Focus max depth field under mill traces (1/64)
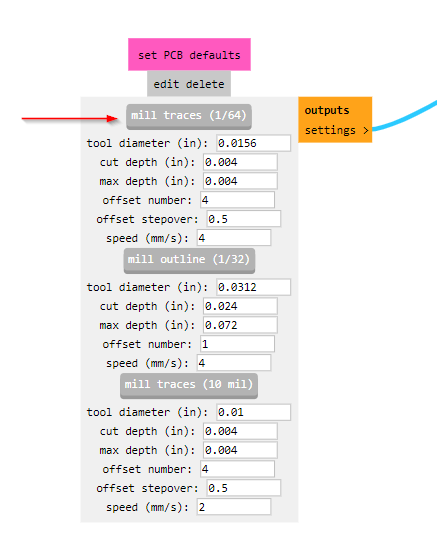The image size is (437, 550). pos(240,181)
